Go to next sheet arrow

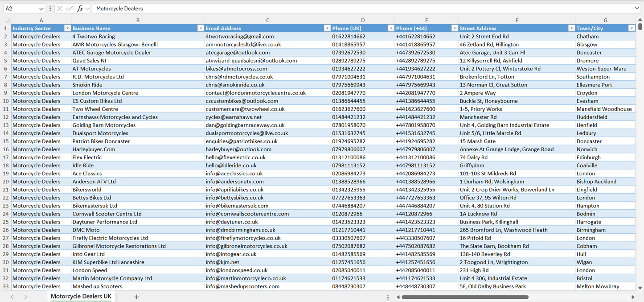tap(25, 297)
